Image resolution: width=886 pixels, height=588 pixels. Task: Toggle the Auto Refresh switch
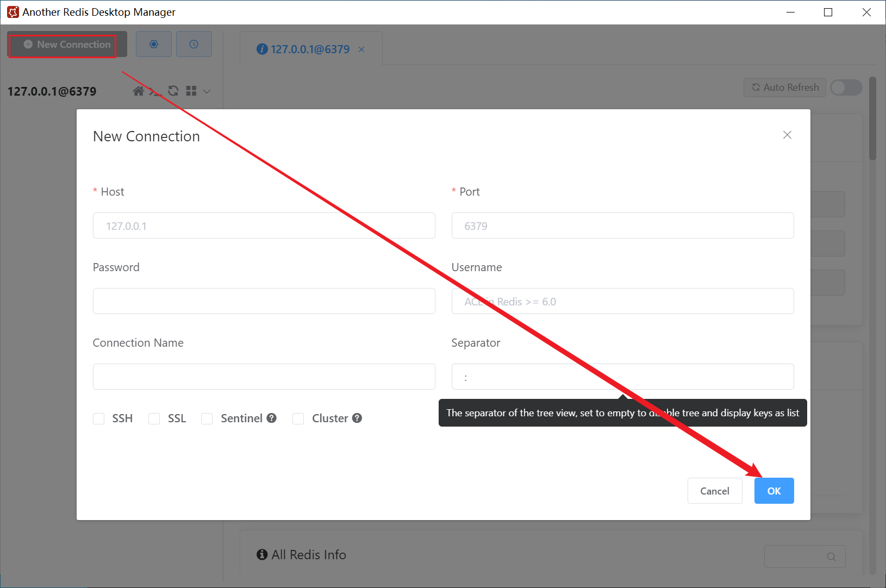point(846,87)
